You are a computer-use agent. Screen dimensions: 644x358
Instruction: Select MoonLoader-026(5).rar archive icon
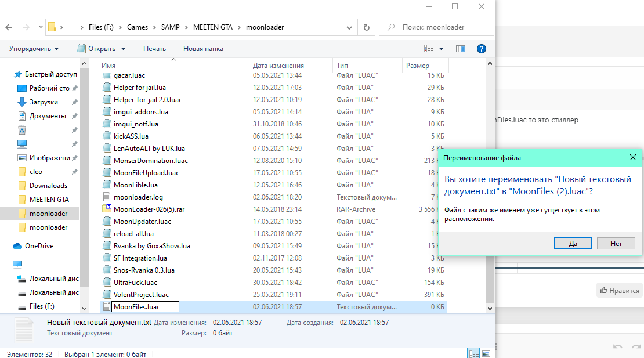(x=107, y=209)
